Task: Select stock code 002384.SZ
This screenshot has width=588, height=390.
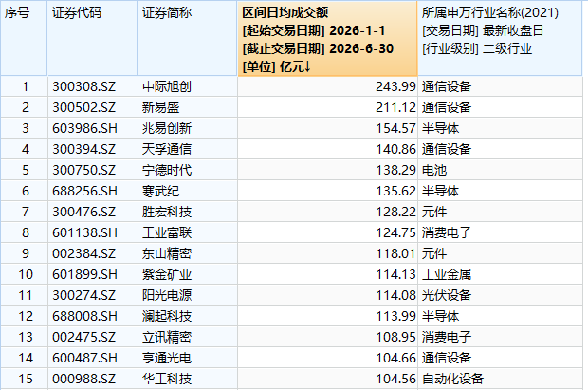Action: pos(84,253)
